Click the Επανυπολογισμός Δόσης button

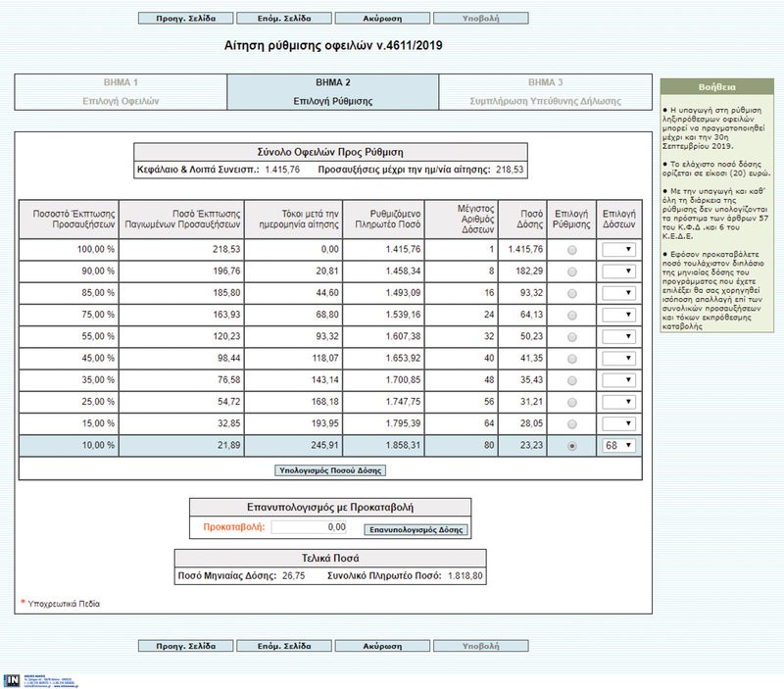pos(416,529)
